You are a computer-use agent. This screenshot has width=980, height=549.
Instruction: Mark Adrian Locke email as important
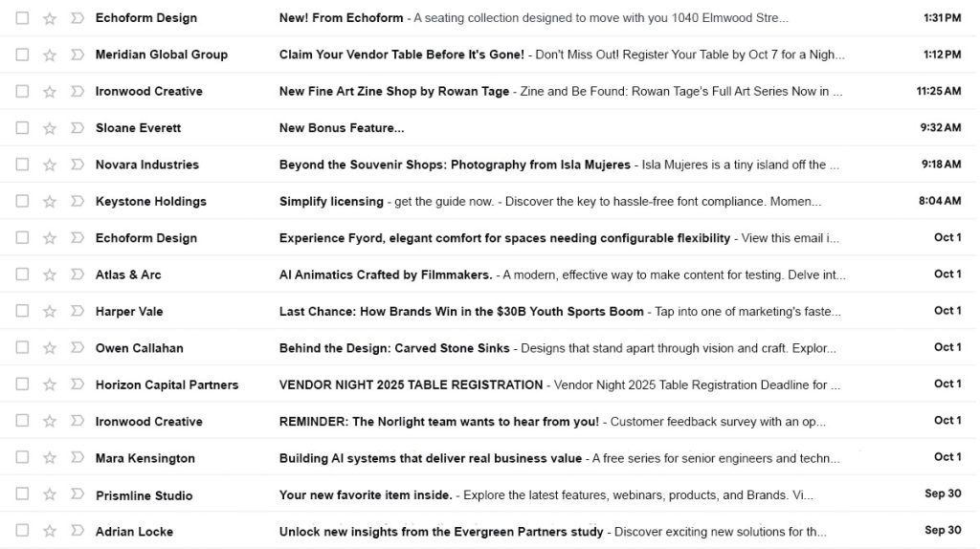pos(78,532)
